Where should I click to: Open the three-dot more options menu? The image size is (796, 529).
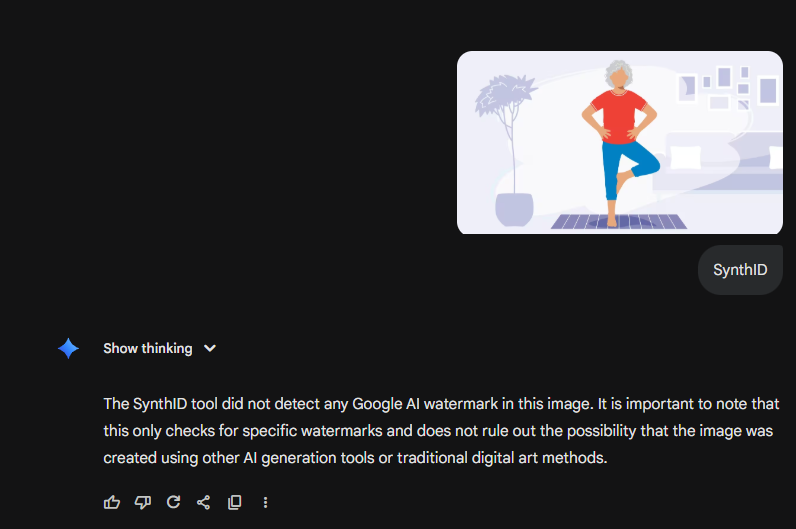[265, 502]
